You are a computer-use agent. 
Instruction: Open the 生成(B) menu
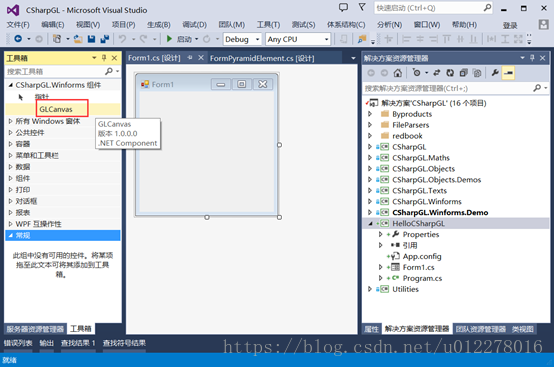pyautogui.click(x=159, y=25)
